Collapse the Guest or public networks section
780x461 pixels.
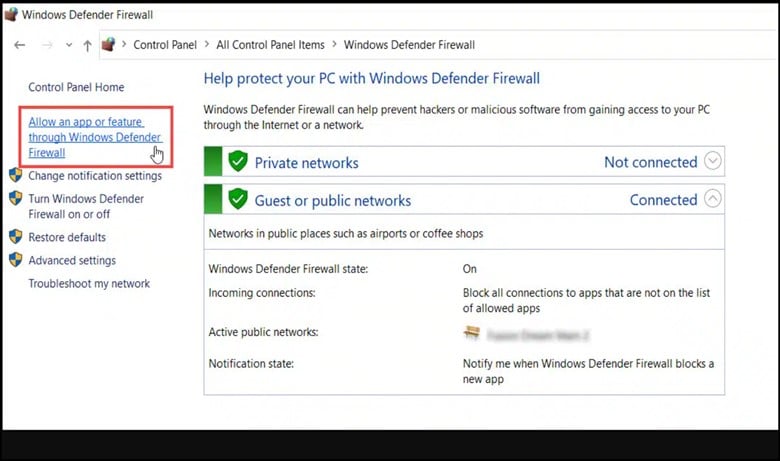click(x=713, y=199)
